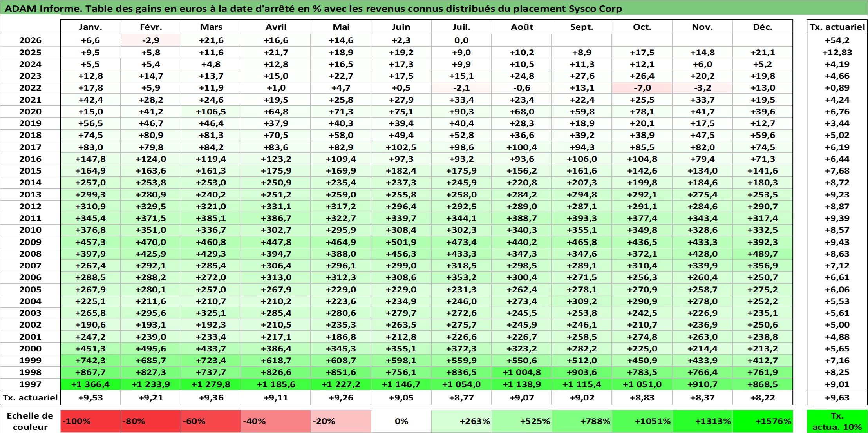Select the '-7,0' cell for October 2022
This screenshot has width=868, height=433.
[642, 88]
